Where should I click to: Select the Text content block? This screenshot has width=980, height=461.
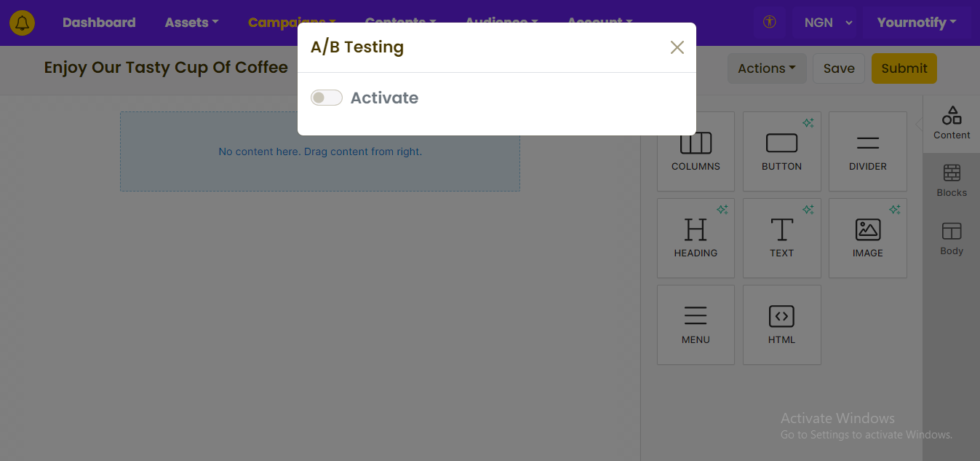781,238
